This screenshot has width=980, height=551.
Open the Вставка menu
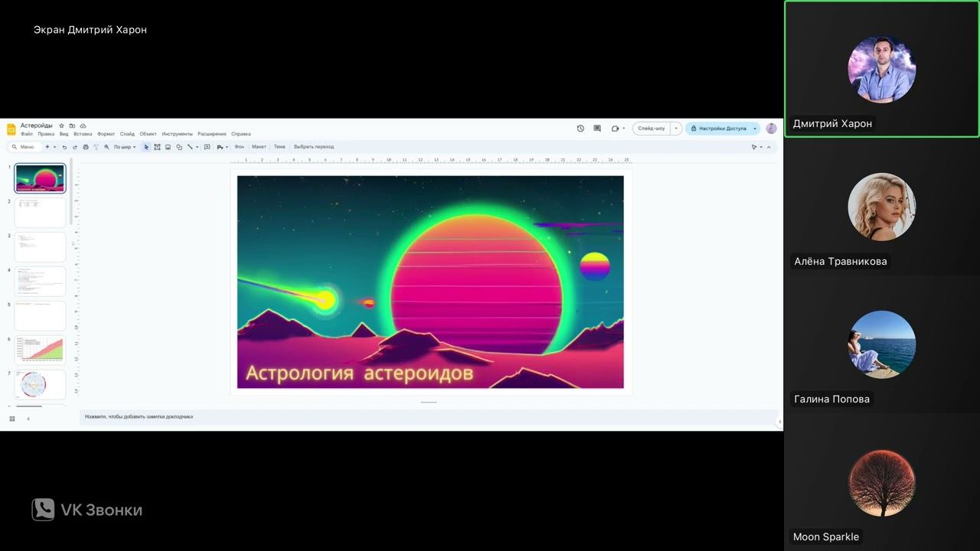tap(83, 134)
